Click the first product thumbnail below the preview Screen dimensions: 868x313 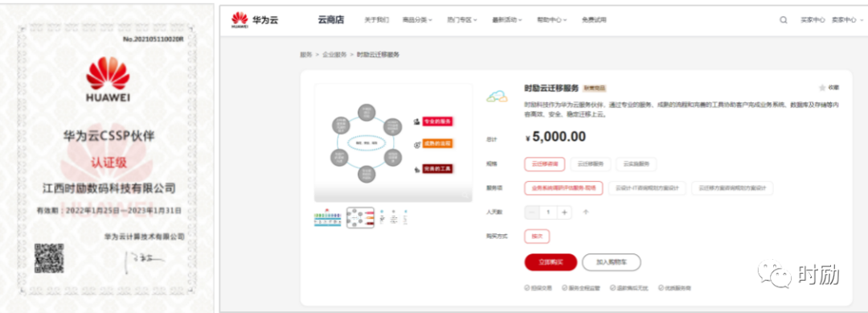(x=328, y=218)
